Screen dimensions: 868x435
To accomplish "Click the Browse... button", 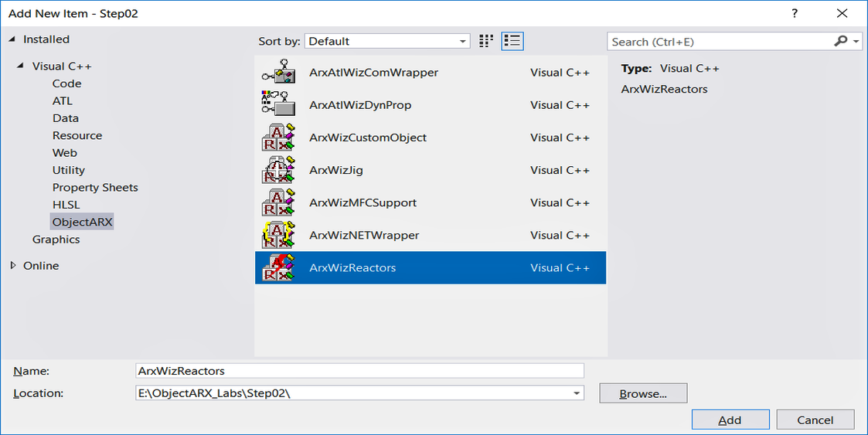I will pyautogui.click(x=643, y=393).
